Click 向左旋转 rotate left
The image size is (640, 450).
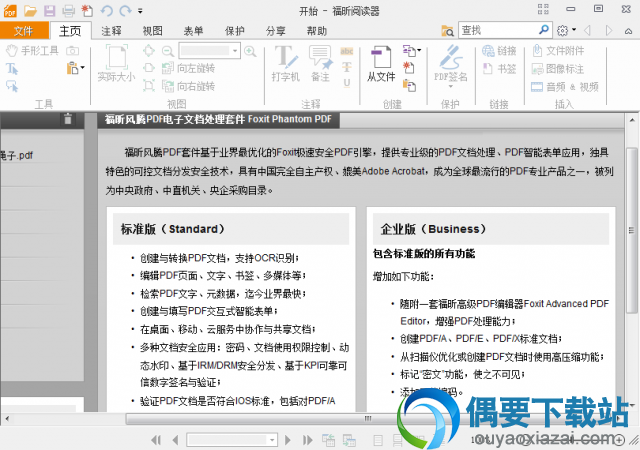(x=188, y=68)
